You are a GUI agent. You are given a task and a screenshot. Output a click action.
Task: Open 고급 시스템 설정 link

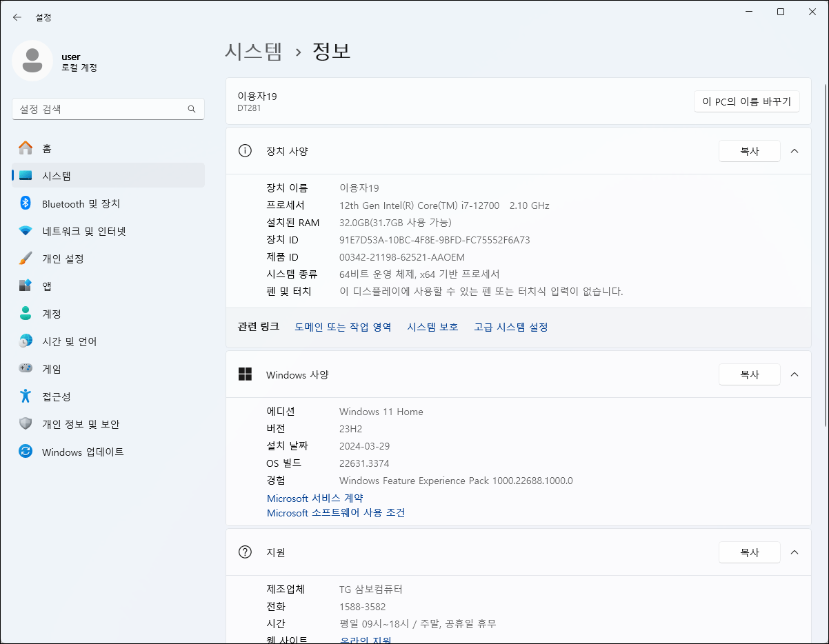[511, 327]
